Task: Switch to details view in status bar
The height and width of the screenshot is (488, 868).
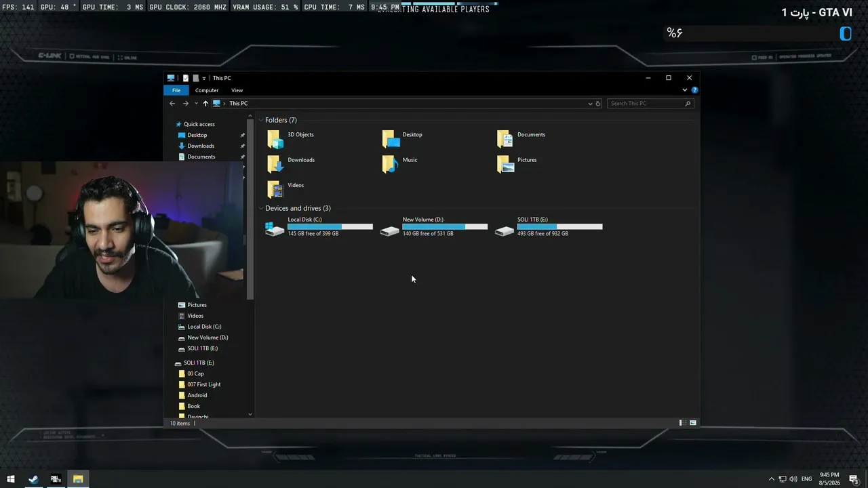Action: pyautogui.click(x=682, y=423)
